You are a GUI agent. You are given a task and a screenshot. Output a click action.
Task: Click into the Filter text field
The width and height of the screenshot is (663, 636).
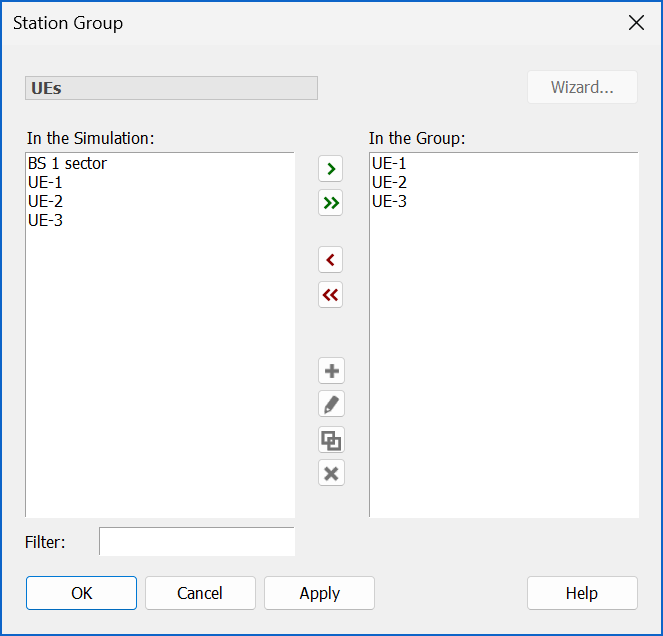(197, 541)
